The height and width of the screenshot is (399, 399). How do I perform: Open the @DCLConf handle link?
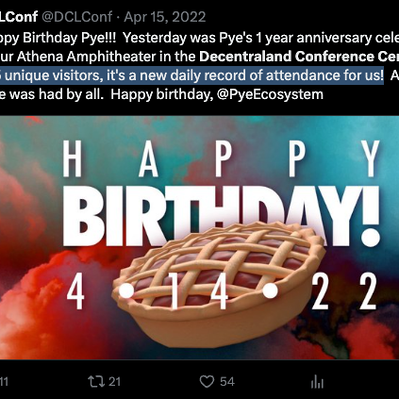click(x=77, y=17)
